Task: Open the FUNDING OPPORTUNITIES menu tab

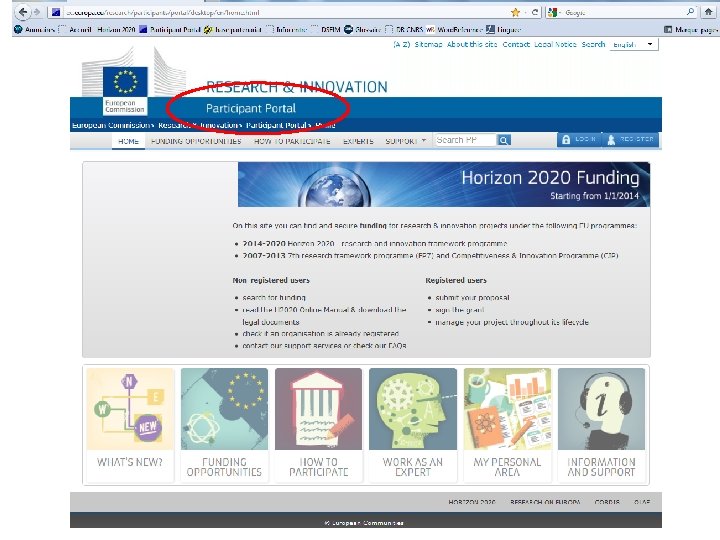Action: pos(196,141)
